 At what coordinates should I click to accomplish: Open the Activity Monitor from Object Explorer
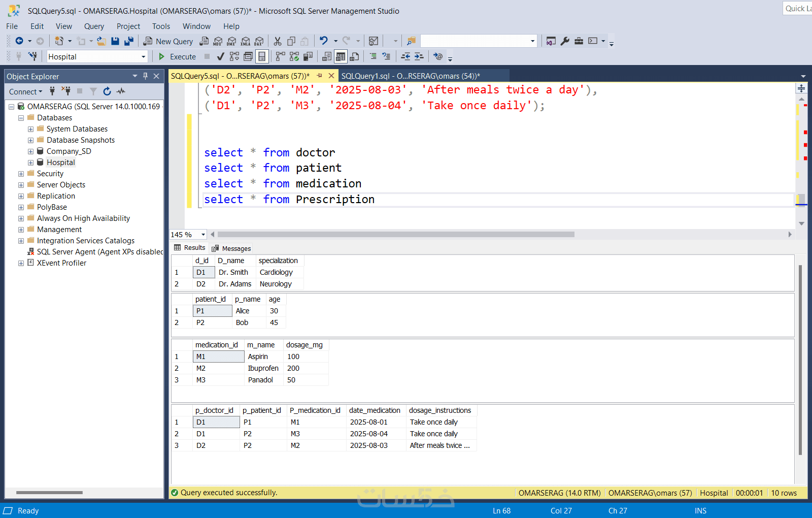(x=121, y=91)
